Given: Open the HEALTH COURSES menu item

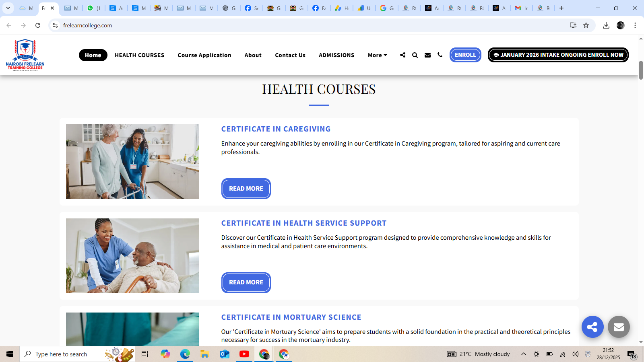Looking at the screenshot, I should click(x=139, y=55).
